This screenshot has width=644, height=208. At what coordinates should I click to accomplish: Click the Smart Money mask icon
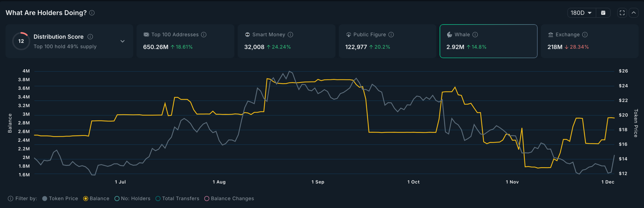tap(247, 35)
